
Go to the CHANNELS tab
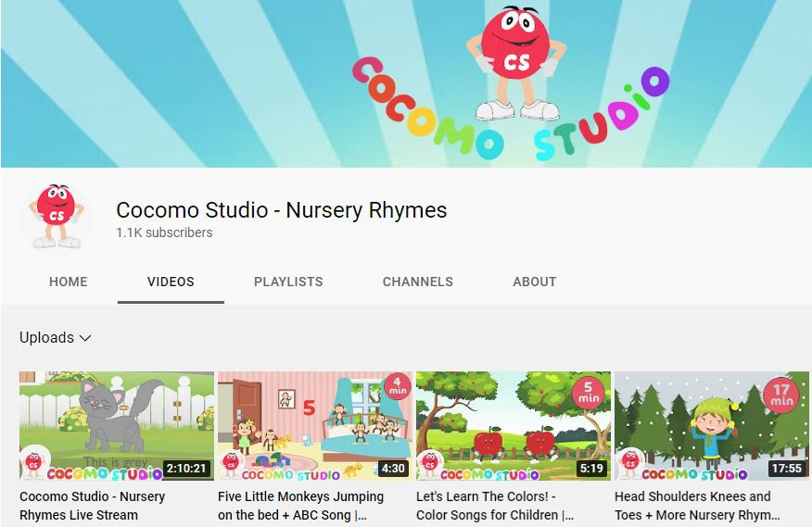click(418, 282)
